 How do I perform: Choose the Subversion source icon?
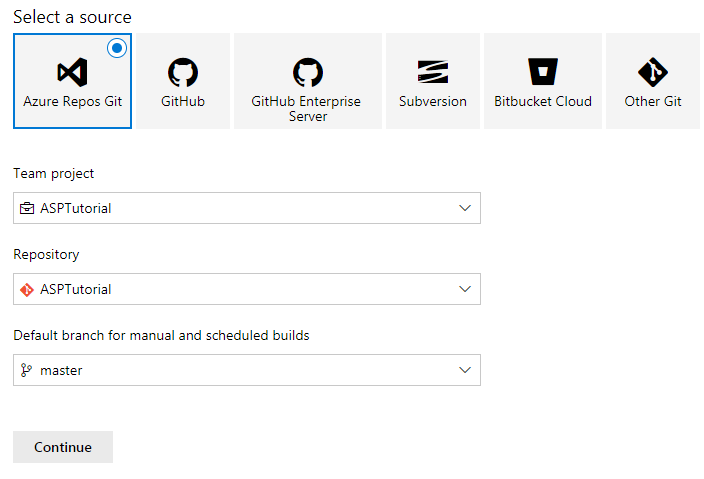click(433, 72)
